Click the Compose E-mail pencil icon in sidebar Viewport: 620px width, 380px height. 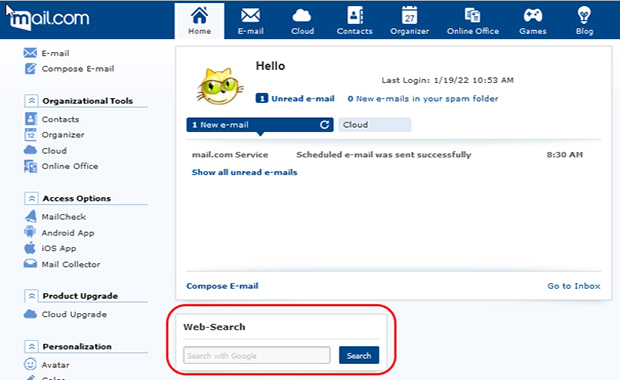coord(30,68)
